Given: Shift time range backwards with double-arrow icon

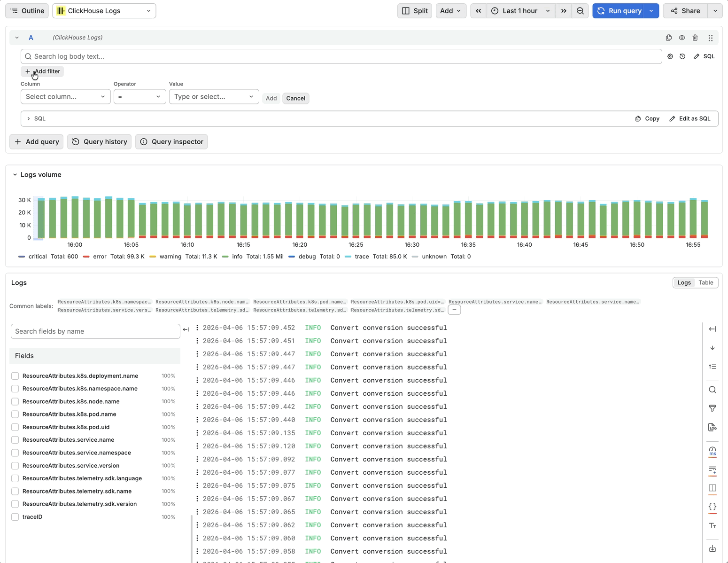Looking at the screenshot, I should coord(478,11).
